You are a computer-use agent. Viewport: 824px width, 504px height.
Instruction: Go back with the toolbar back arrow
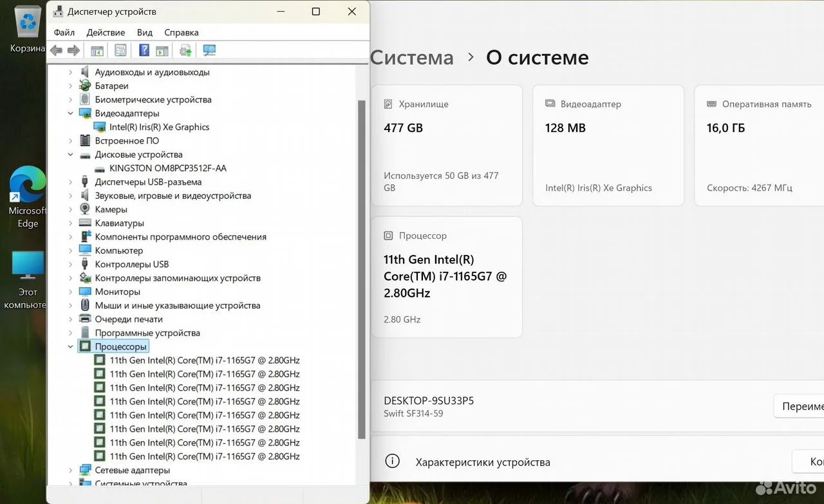coord(57,50)
